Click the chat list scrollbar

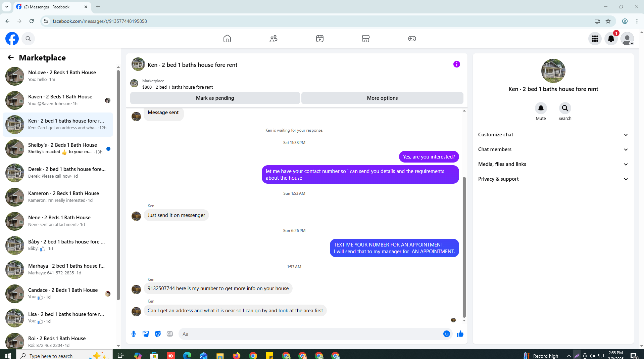[x=118, y=185]
